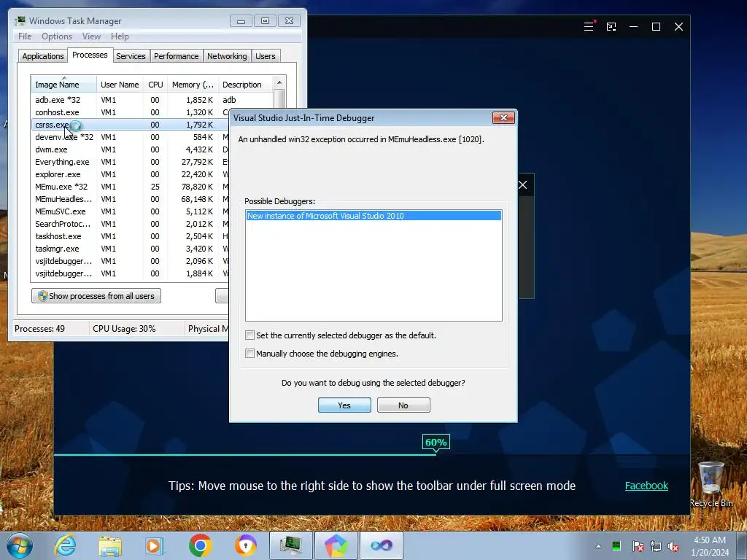This screenshot has height=560, width=747.
Task: Click the green tray monitor icon
Action: point(616,545)
